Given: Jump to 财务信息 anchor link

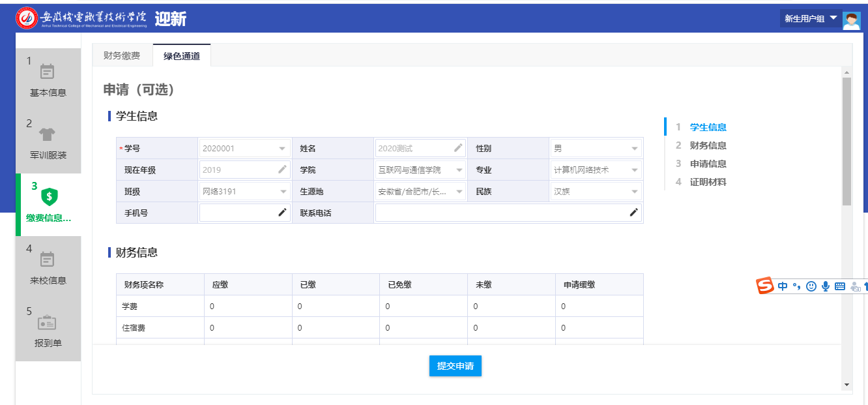Looking at the screenshot, I should [708, 145].
